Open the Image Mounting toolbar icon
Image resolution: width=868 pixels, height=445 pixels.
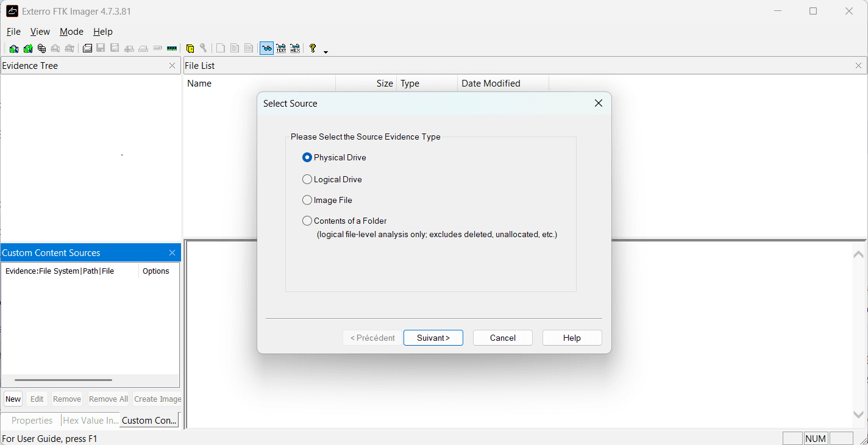41,48
